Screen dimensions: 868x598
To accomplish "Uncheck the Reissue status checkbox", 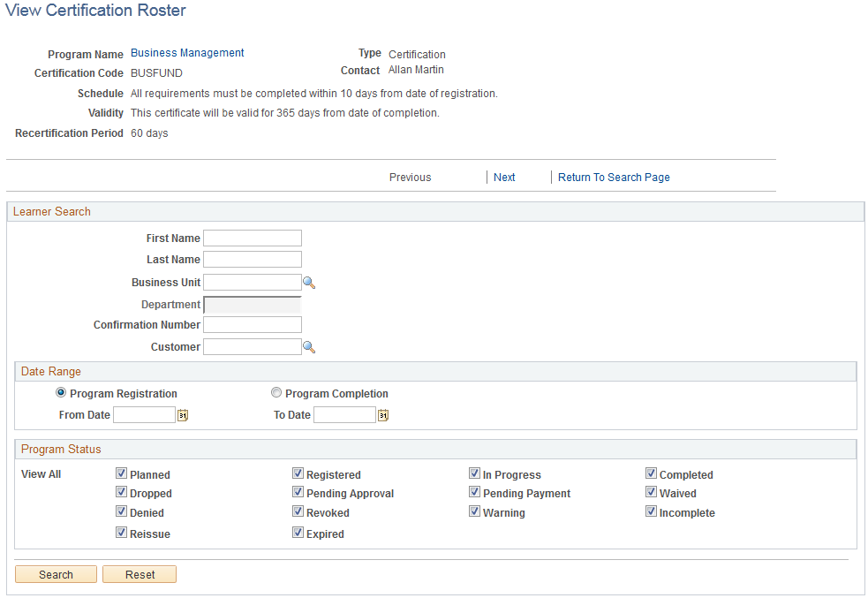I will pyautogui.click(x=121, y=533).
